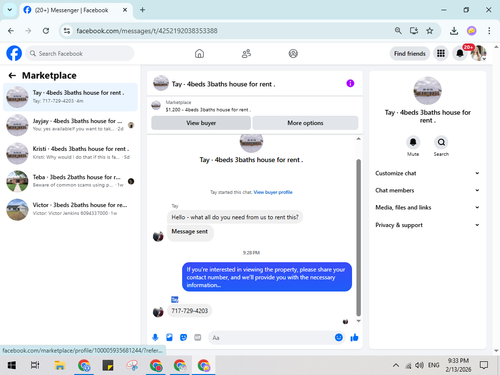Switch input language via ENG indicator

433,365
